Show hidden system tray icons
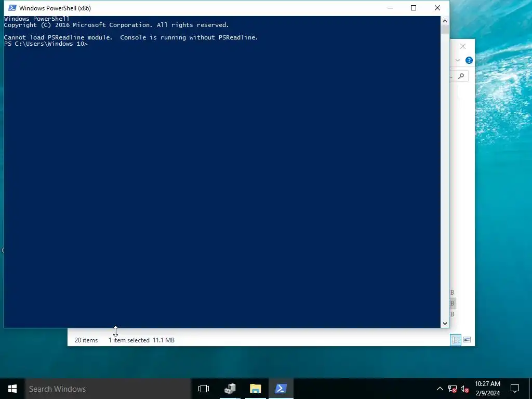 point(440,389)
